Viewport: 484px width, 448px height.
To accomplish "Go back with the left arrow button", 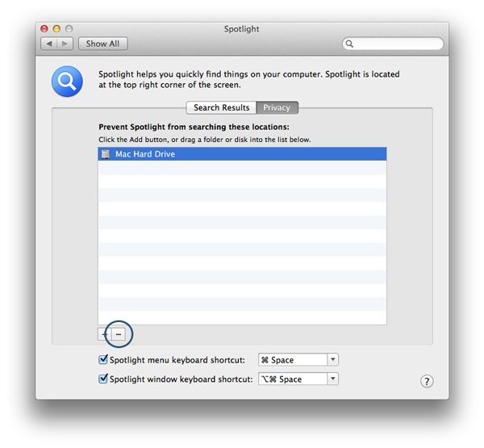I will coord(48,44).
